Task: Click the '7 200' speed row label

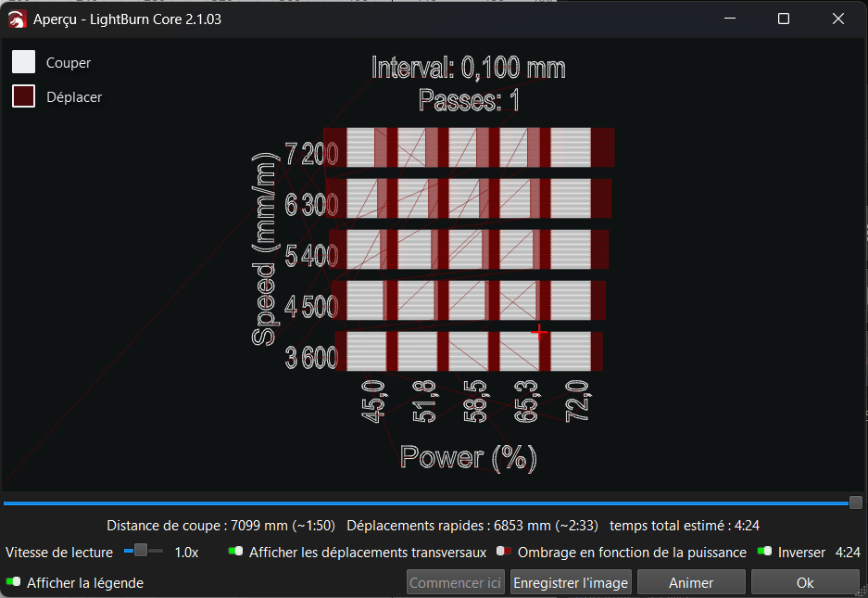Action: tap(311, 154)
